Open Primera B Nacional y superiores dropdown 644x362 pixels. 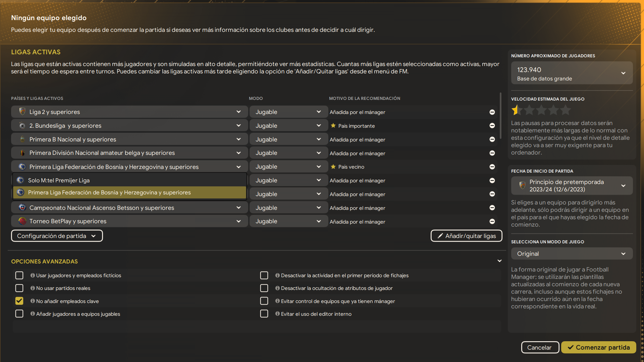click(x=129, y=139)
